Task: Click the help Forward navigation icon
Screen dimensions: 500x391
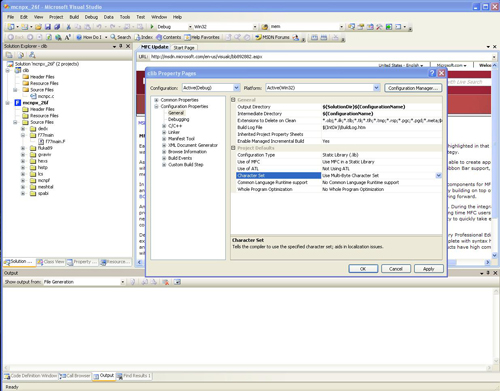Action: (30, 37)
